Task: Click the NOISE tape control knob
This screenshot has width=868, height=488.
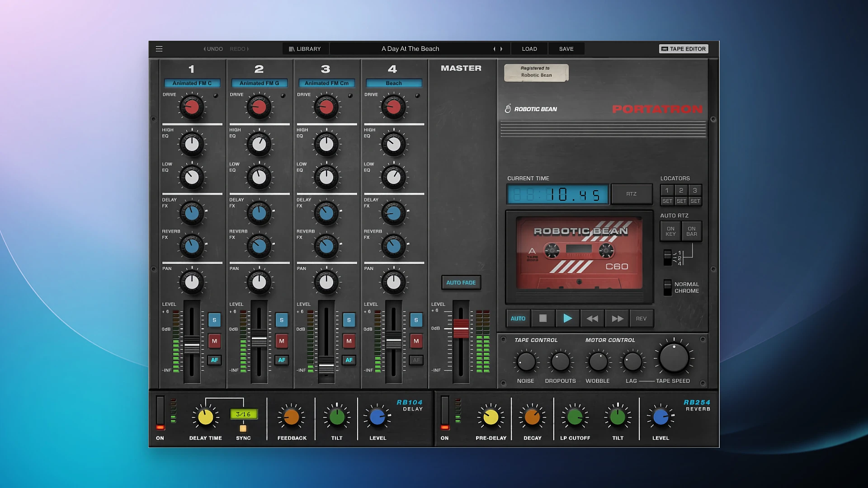Action: pos(526,361)
